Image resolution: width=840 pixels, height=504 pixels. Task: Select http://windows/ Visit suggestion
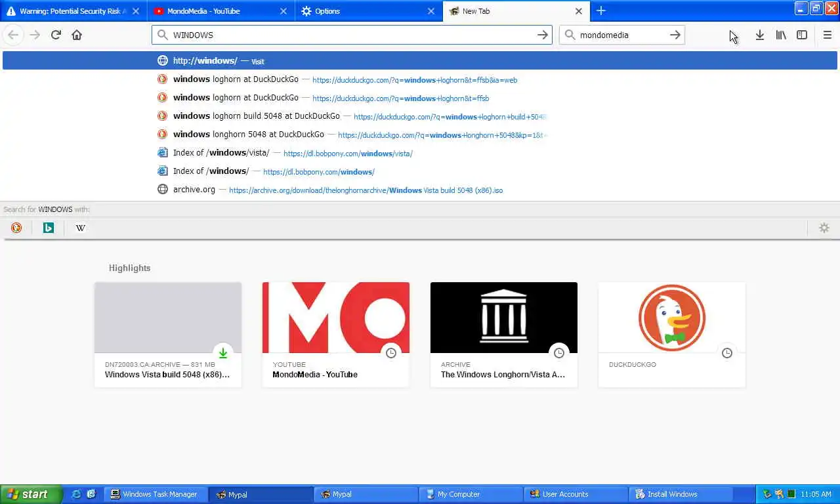click(x=420, y=60)
